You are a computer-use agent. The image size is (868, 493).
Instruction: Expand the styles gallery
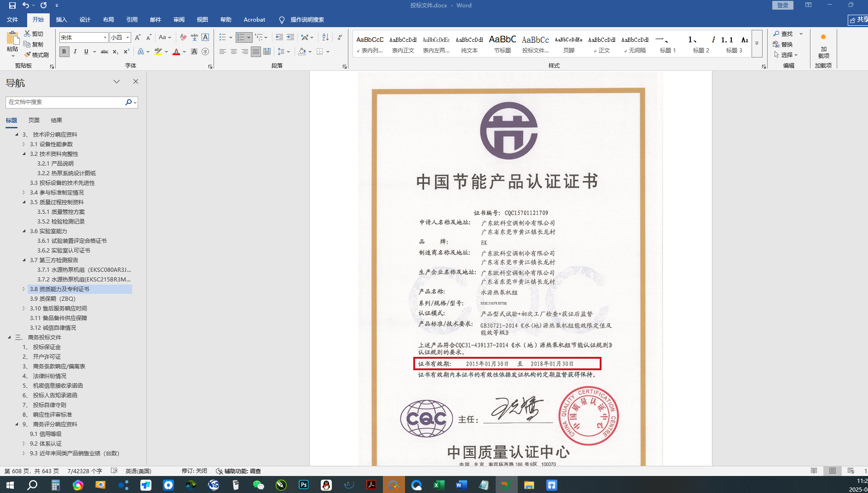coord(757,44)
